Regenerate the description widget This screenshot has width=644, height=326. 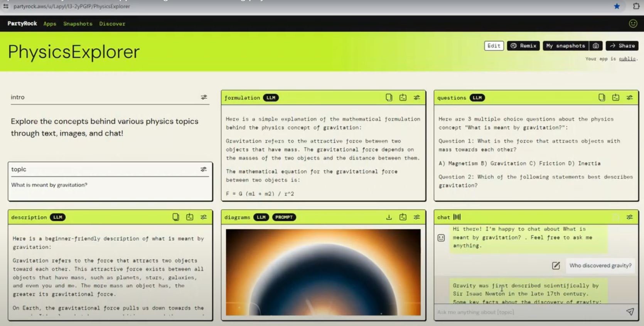click(189, 217)
